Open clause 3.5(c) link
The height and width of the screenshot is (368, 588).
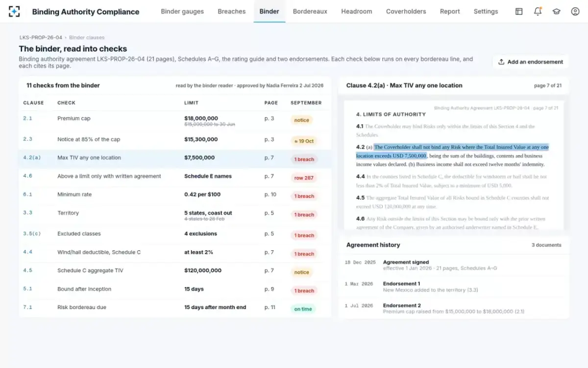point(32,234)
